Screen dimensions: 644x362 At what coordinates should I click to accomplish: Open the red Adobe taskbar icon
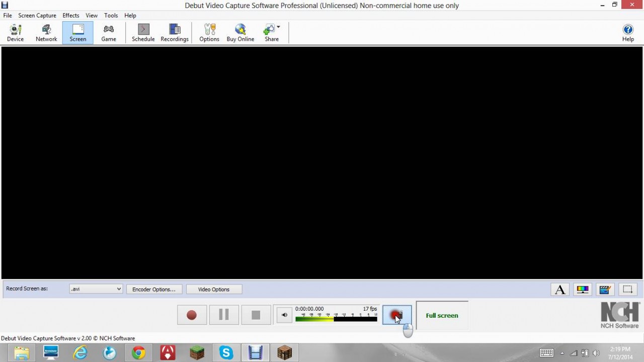tap(168, 353)
